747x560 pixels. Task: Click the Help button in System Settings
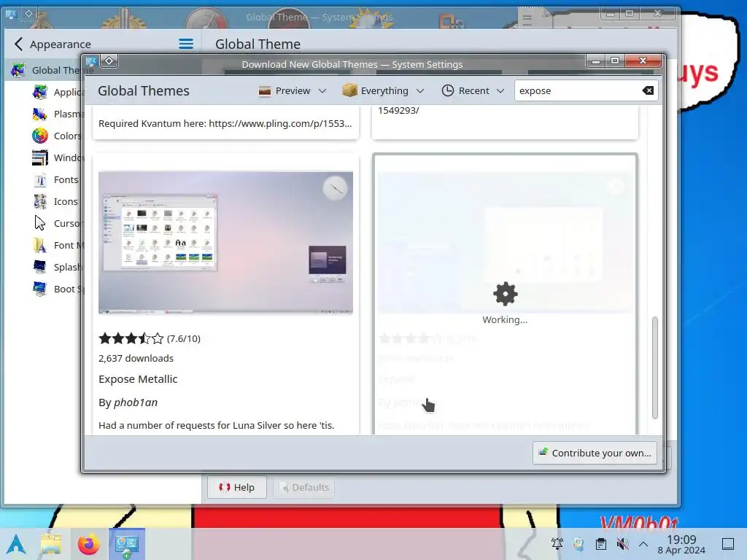pyautogui.click(x=237, y=487)
